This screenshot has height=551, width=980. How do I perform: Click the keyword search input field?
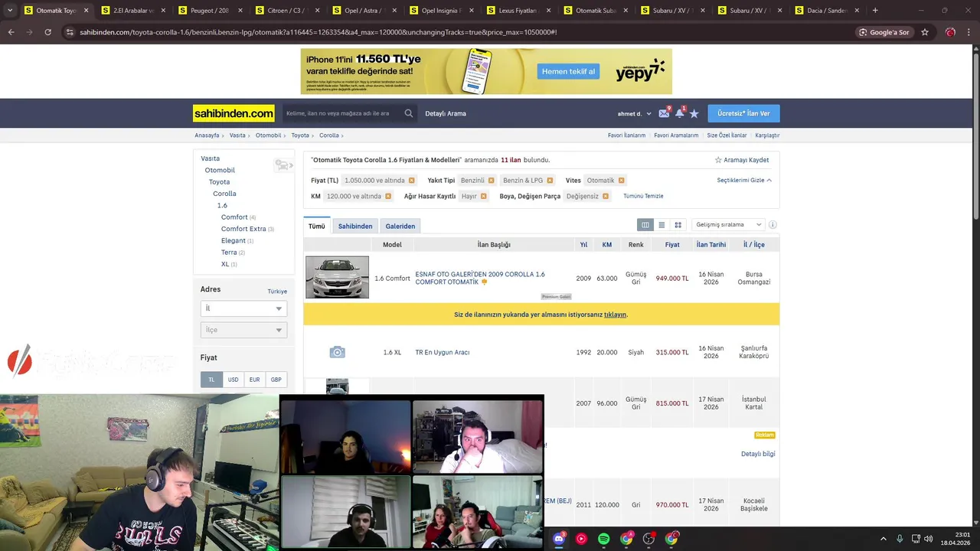341,113
